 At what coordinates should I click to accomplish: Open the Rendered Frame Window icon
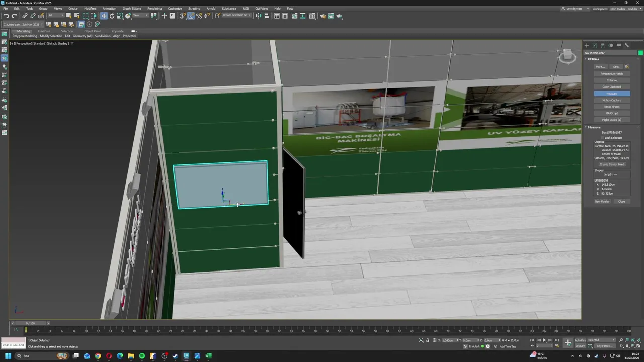coord(331,16)
